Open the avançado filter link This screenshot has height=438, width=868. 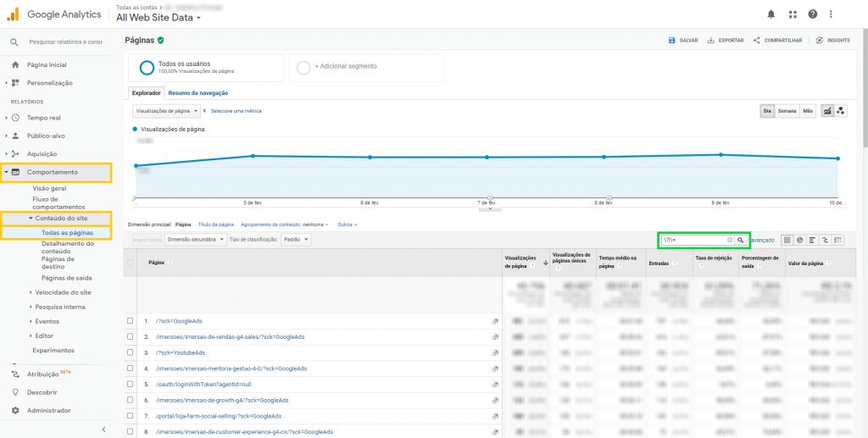(x=763, y=240)
